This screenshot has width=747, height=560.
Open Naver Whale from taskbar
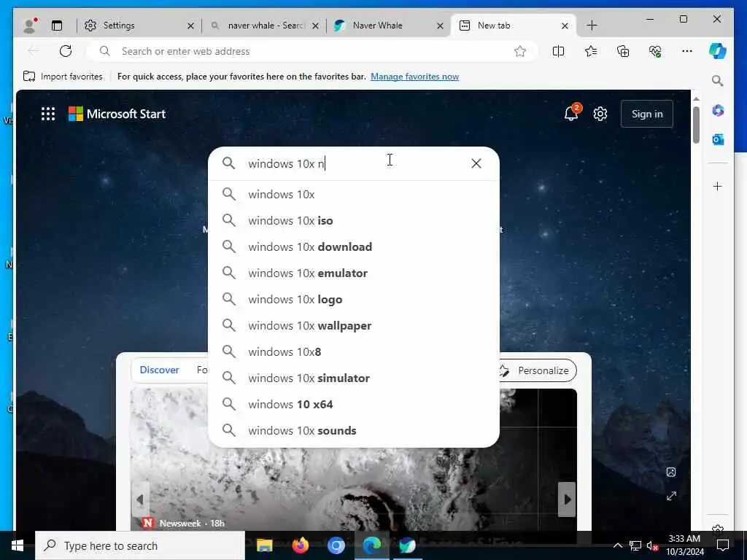407,545
